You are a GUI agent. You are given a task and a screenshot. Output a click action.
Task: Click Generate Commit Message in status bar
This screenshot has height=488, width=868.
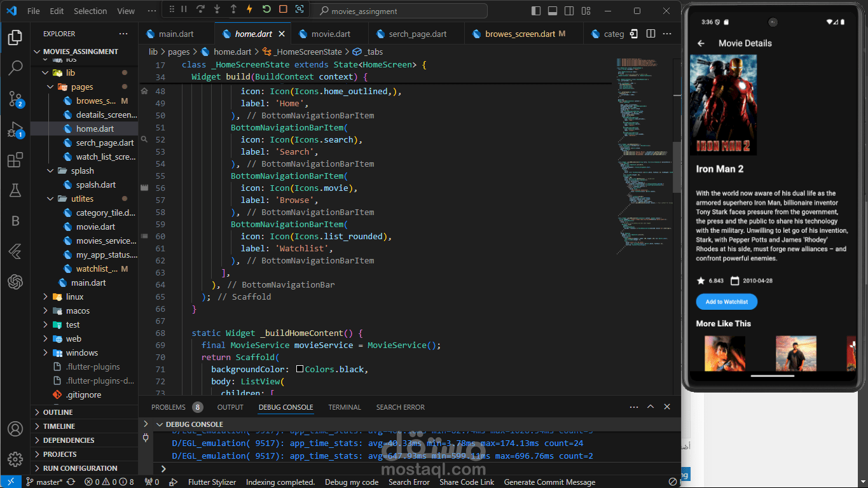[549, 482]
